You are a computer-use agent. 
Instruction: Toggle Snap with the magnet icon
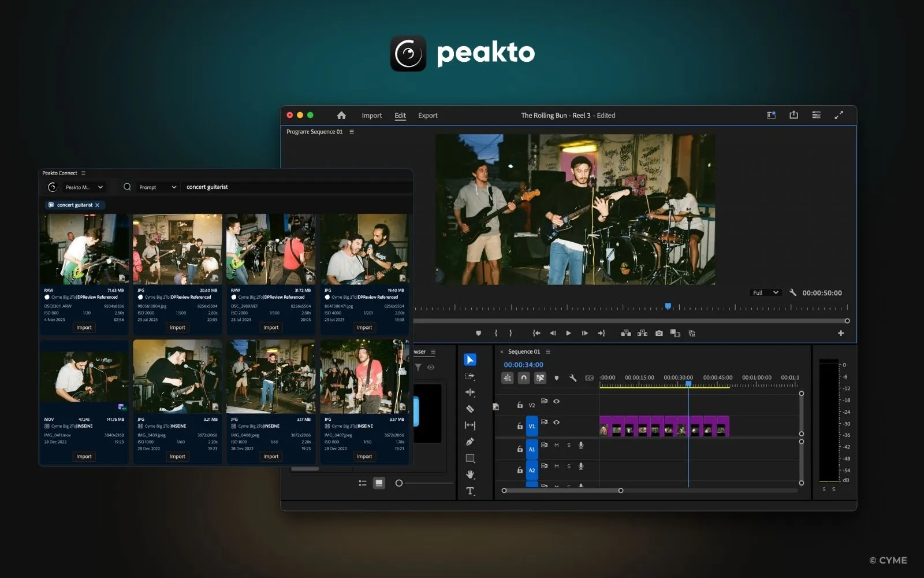click(x=524, y=377)
